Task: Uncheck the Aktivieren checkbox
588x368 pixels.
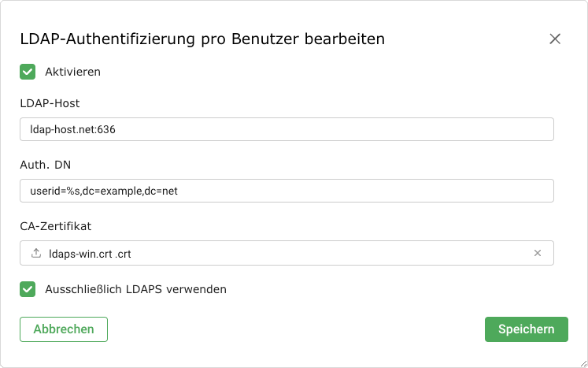Action: [x=28, y=72]
